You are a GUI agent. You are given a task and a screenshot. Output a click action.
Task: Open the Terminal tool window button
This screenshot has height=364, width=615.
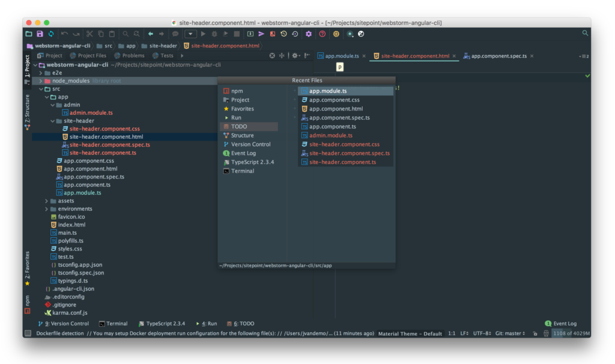[113, 324]
